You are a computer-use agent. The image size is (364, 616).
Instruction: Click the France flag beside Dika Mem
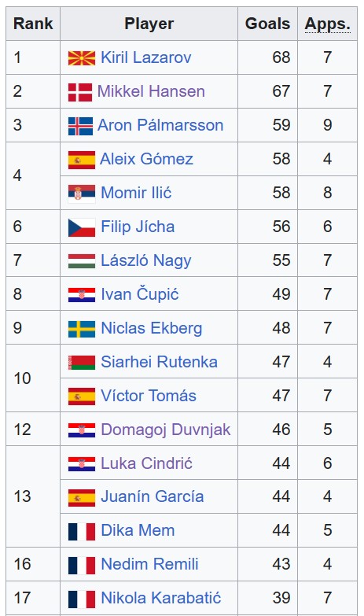tap(82, 532)
